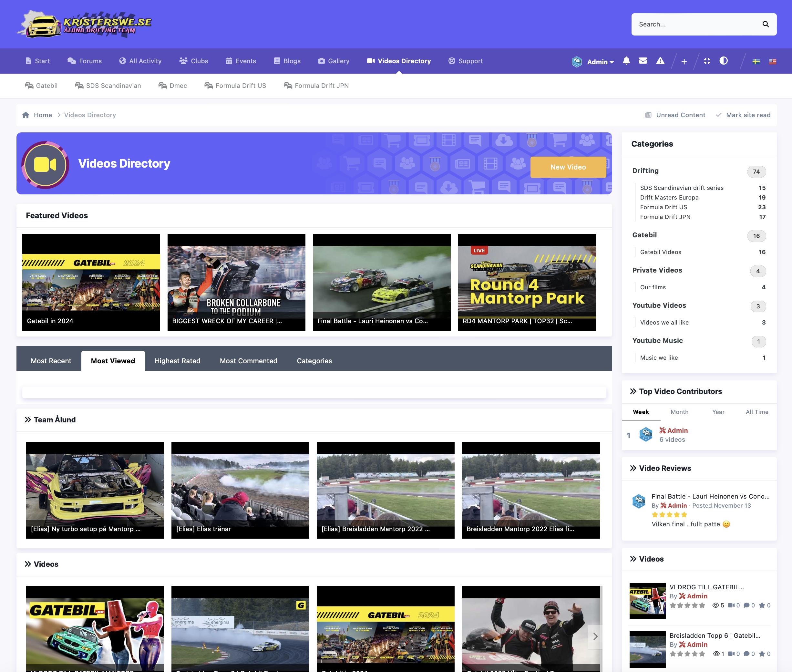The width and height of the screenshot is (792, 672).
Task: Switch to Swedish using the flag icon
Action: (x=756, y=61)
